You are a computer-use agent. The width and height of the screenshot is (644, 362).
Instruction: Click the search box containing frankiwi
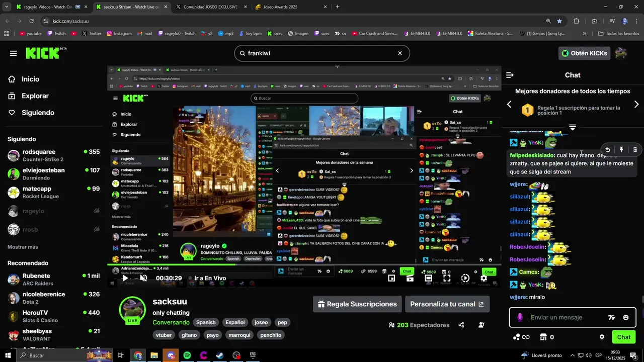tap(322, 53)
